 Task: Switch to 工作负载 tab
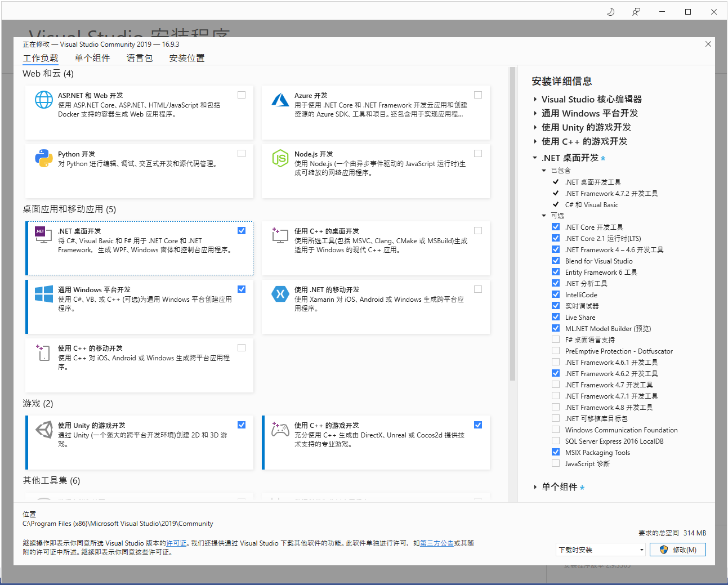point(41,58)
